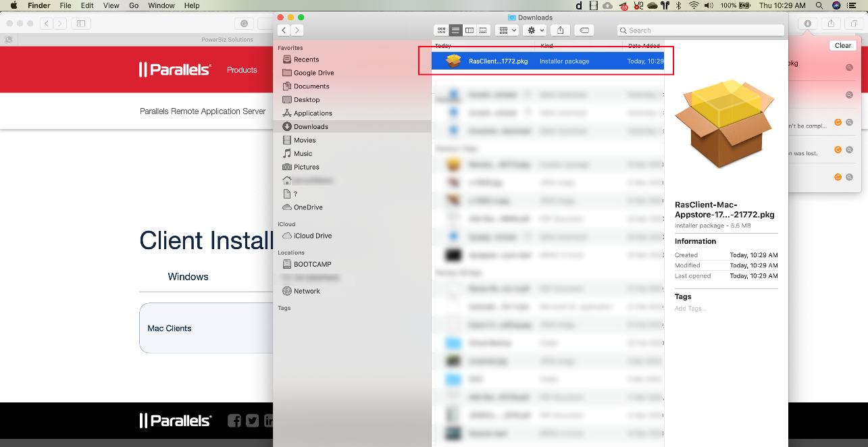Click the Add Tags field
The height and width of the screenshot is (447, 868).
pyautogui.click(x=690, y=309)
